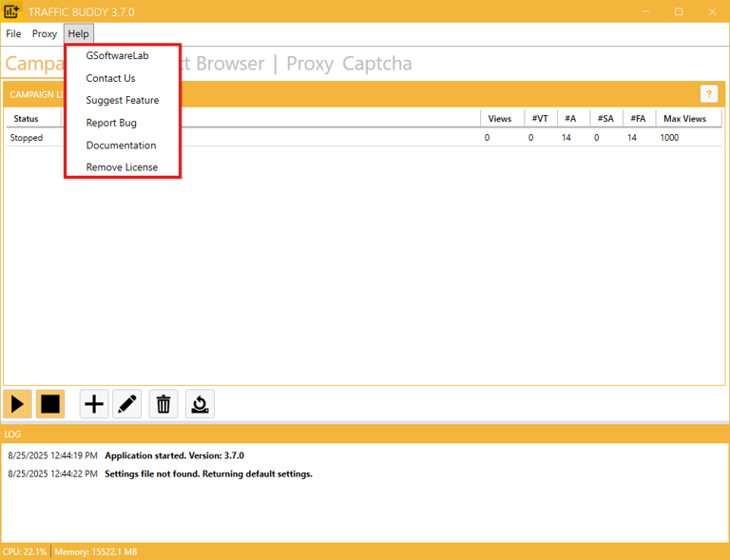Delete campaign using the trash icon
The image size is (730, 560).
click(x=163, y=404)
